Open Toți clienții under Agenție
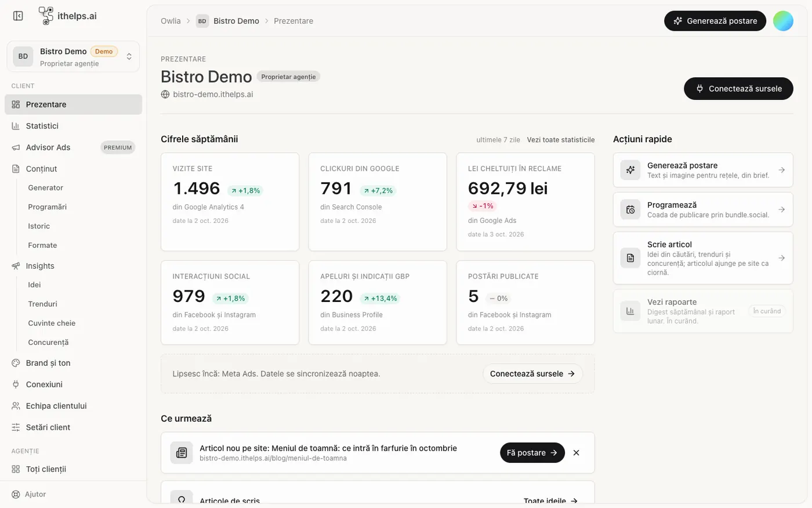Screen dimensions: 812x508 tap(73, 469)
